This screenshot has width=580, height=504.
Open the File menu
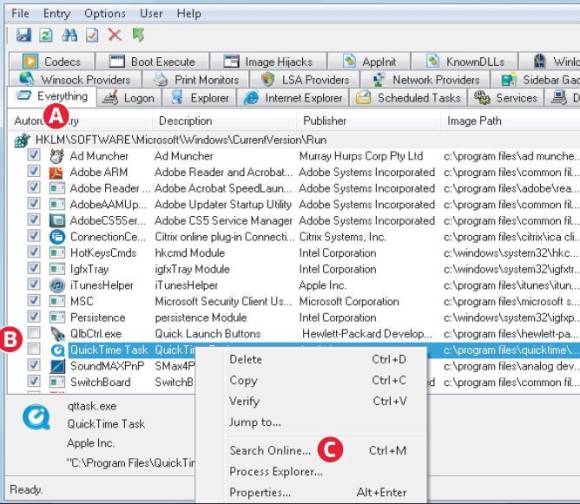[x=20, y=13]
